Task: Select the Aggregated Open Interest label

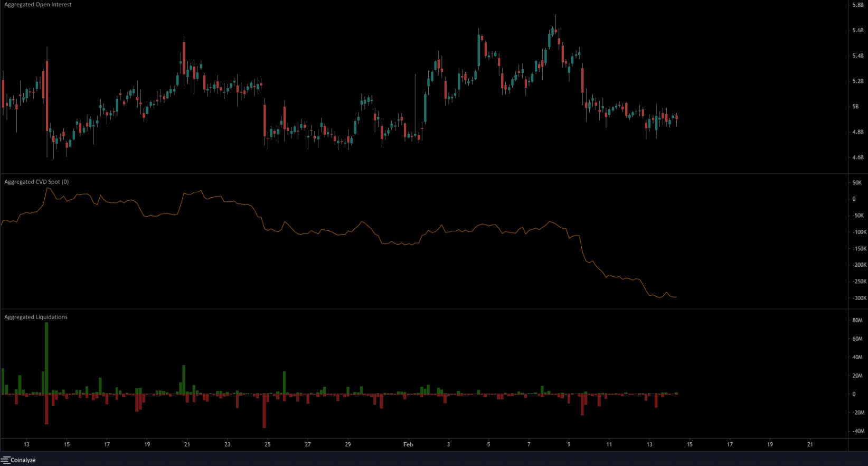Action: [38, 4]
